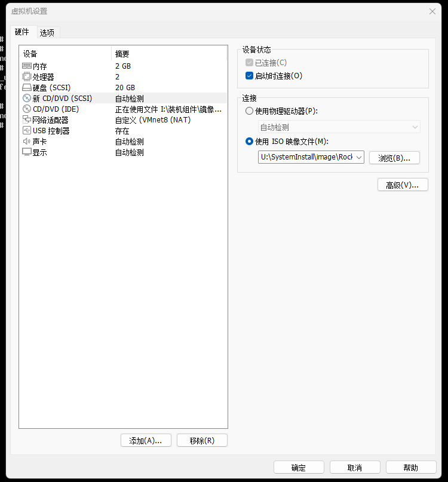
Task: Select 使用 ISO 映像文件(M) radio button
Action: coord(249,142)
